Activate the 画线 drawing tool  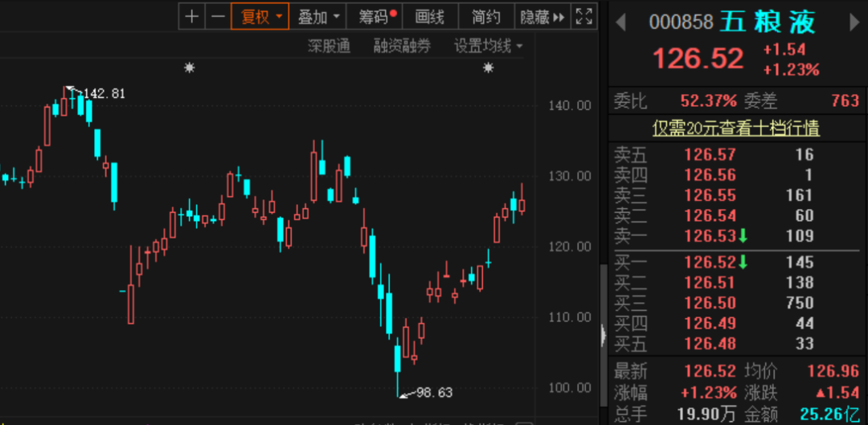[x=430, y=17]
